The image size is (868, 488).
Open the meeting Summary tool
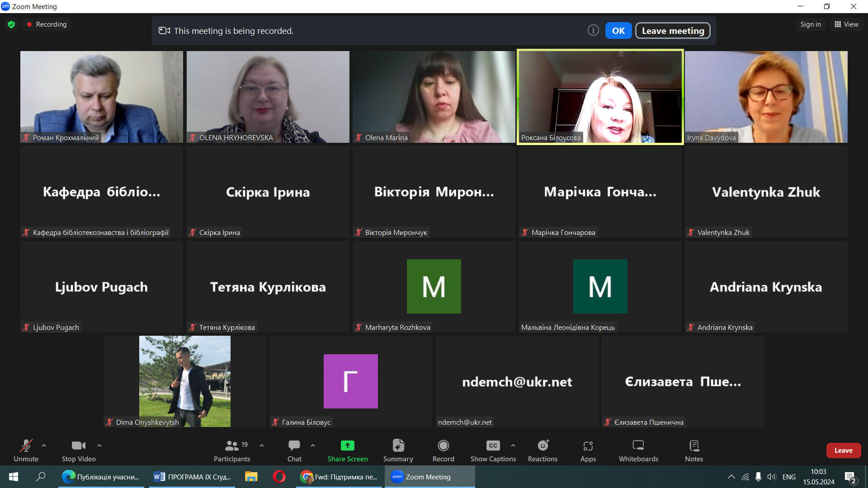(398, 450)
